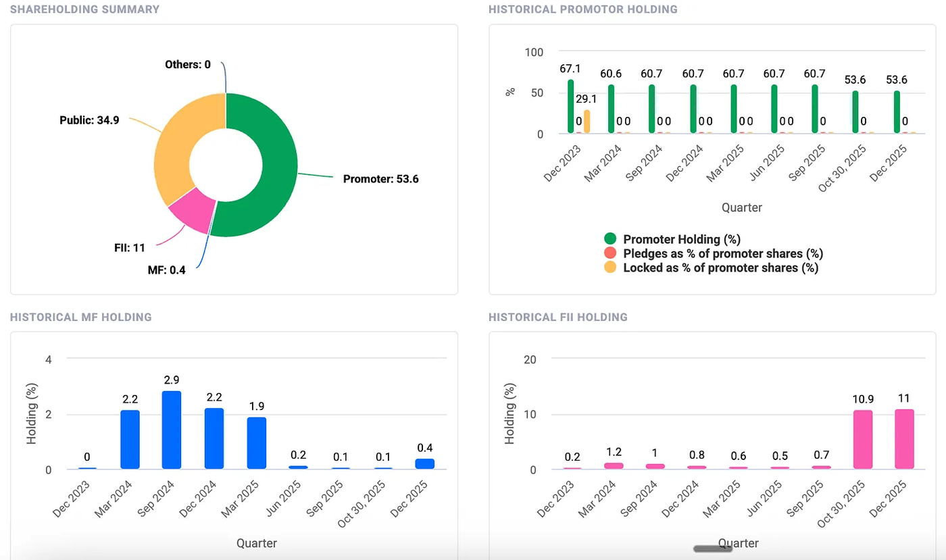The width and height of the screenshot is (946, 560).
Task: Click the Dec 2023 green promoter holding bar
Action: click(571, 106)
